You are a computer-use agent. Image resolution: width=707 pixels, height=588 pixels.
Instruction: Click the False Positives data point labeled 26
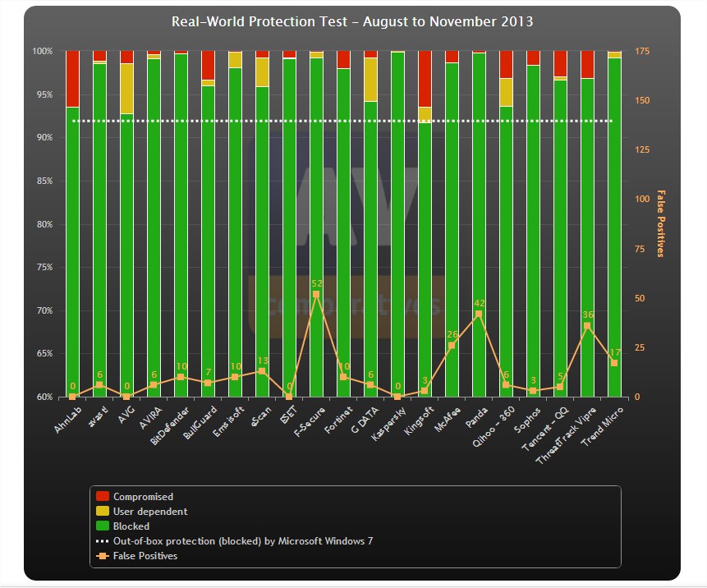pyautogui.click(x=452, y=346)
